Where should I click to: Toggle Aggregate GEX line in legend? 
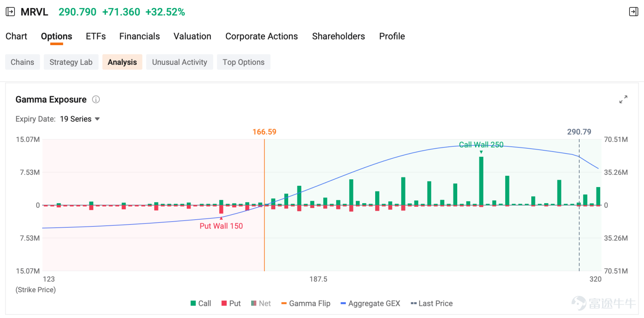pyautogui.click(x=370, y=303)
